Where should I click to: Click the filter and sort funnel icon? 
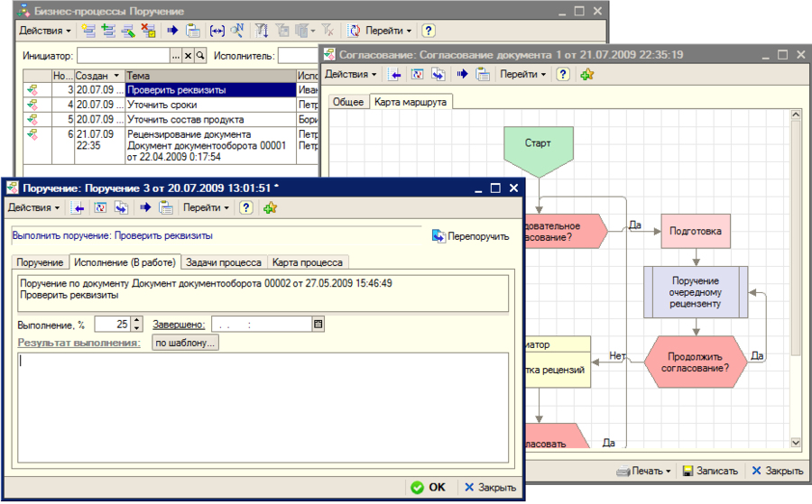click(262, 31)
